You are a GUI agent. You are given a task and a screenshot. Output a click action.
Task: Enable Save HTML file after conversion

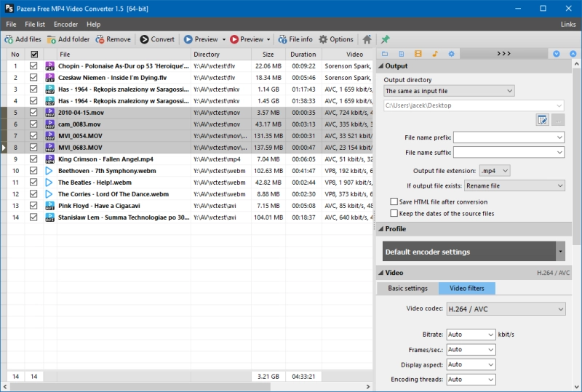click(394, 201)
